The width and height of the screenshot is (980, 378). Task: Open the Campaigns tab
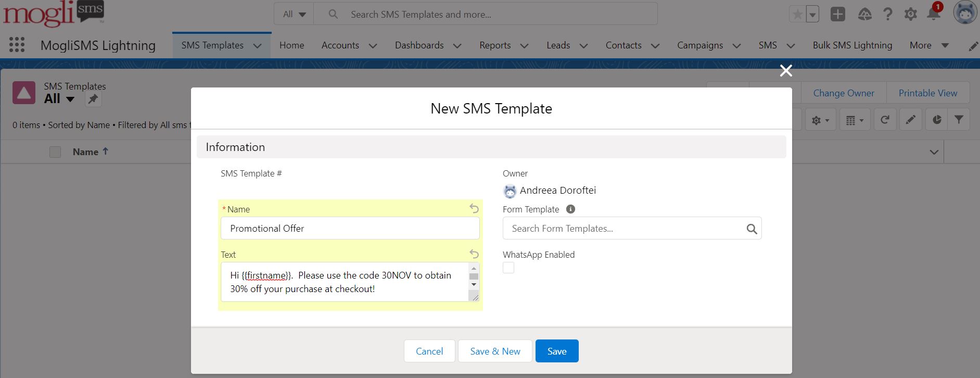(700, 45)
